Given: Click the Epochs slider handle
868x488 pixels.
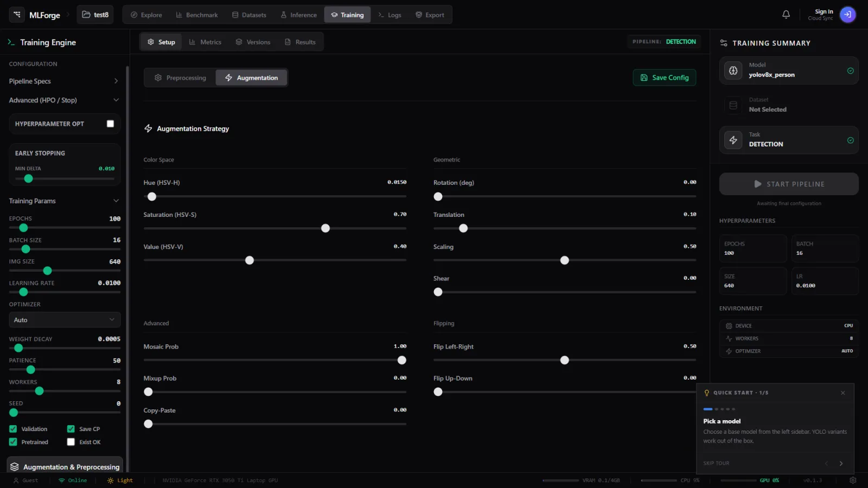Looking at the screenshot, I should [23, 228].
